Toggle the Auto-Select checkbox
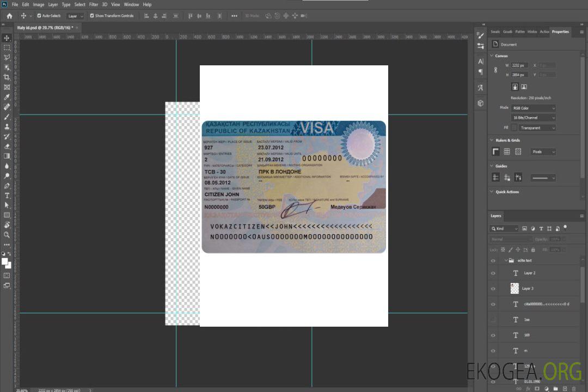The height and width of the screenshot is (392, 588). click(x=39, y=16)
